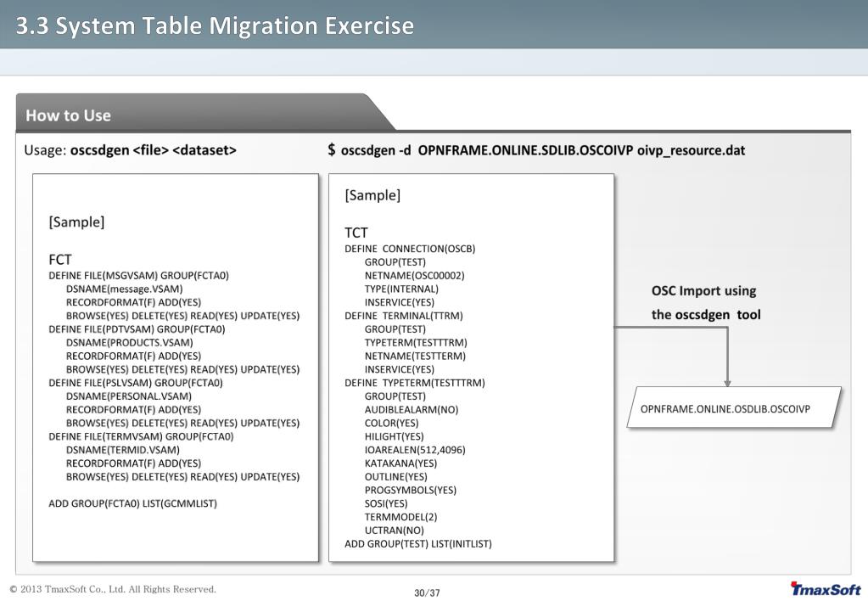The height and width of the screenshot is (601, 868).
Task: Click DEFINE TYPETERM(TESTTTRM) line
Action: 415,383
